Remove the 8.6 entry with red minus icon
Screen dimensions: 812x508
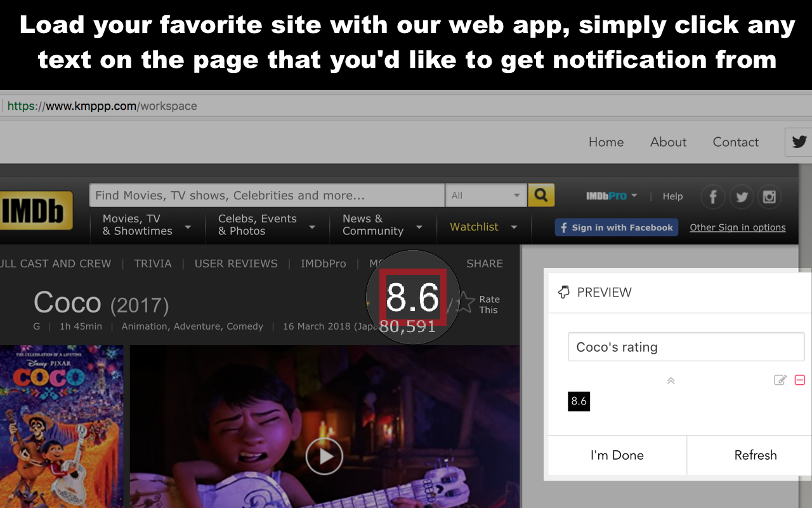[x=800, y=380]
